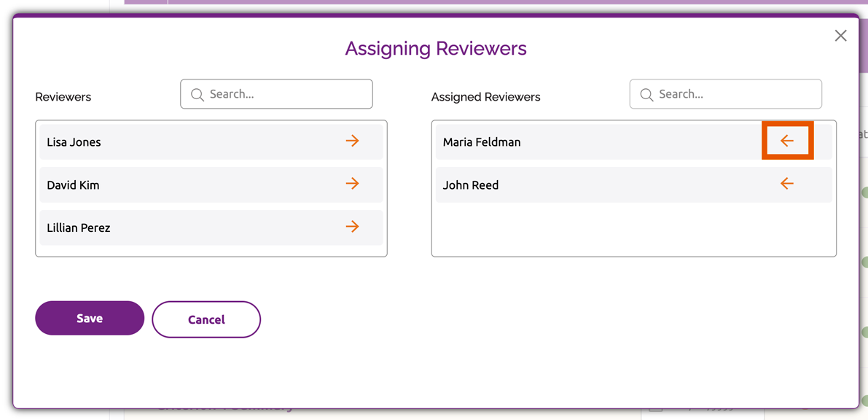Select the Lillian Perez row

pyautogui.click(x=182, y=226)
